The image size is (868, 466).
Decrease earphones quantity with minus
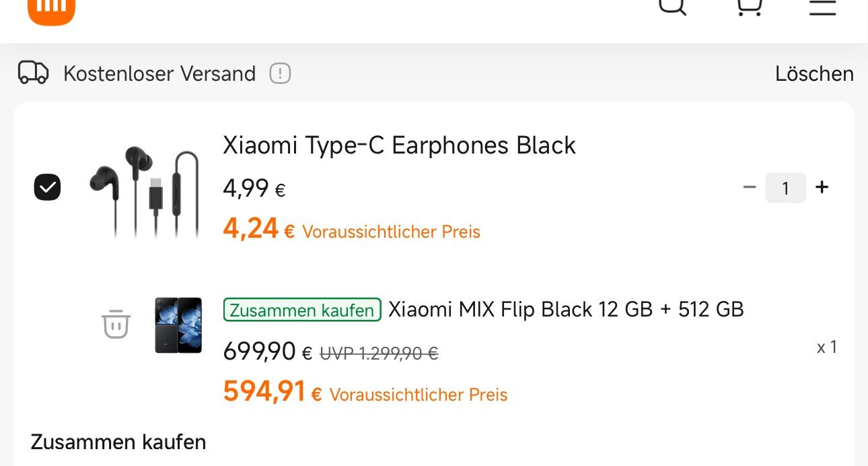(750, 187)
